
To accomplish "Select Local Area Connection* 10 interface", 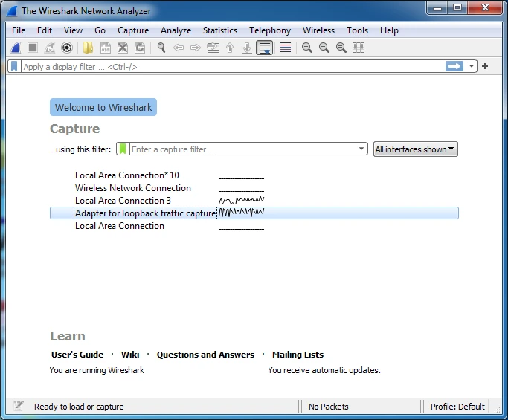I will coord(254,175).
